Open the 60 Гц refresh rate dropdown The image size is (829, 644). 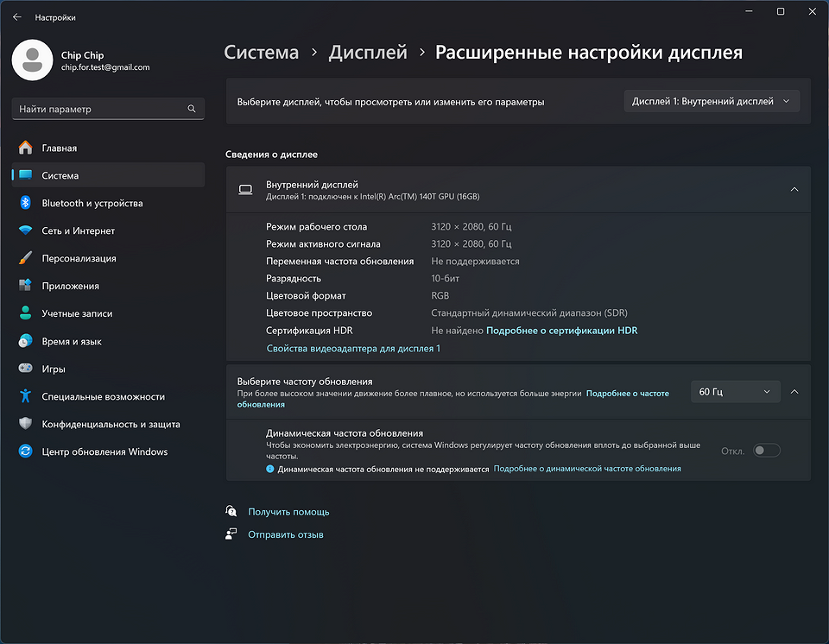[x=735, y=391]
